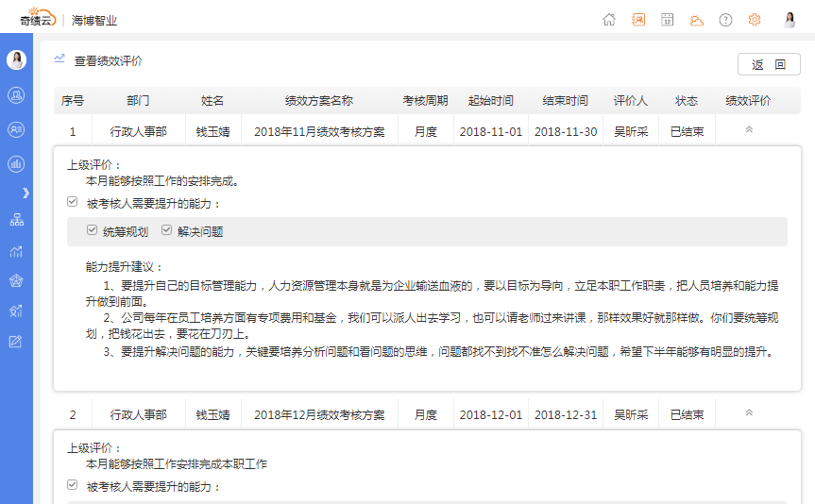815x504 pixels.
Task: Click the 2018-12-31 end date cell
Action: click(x=566, y=414)
